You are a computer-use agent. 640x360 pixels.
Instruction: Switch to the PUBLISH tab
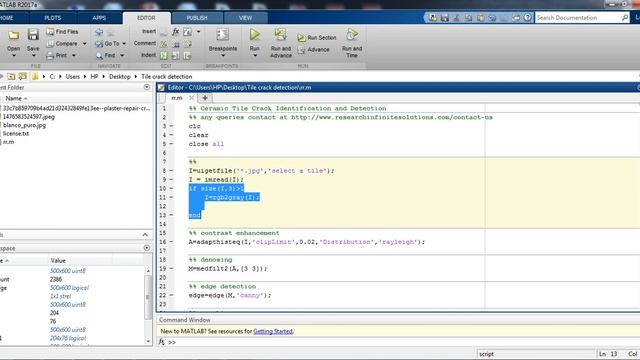click(197, 18)
